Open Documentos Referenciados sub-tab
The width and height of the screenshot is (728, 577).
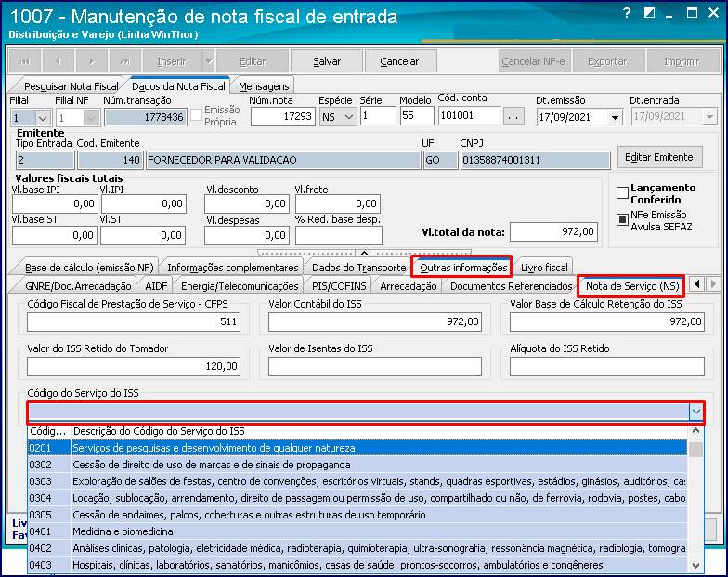pyautogui.click(x=511, y=286)
